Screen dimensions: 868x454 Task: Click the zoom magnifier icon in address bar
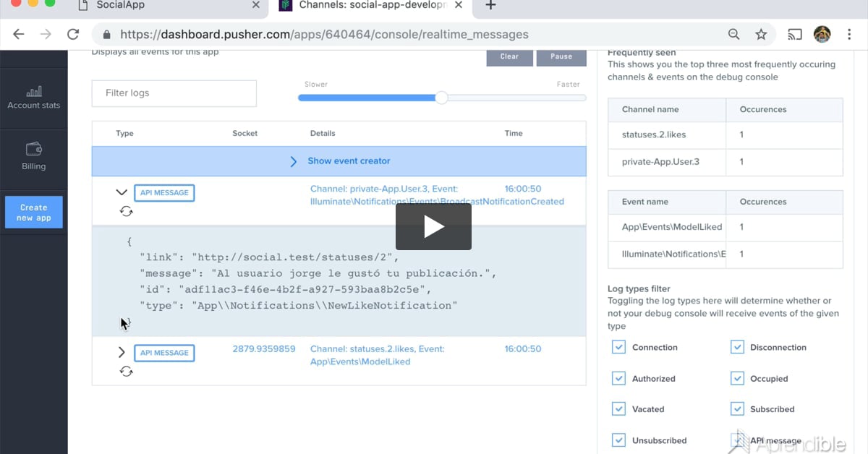coord(733,34)
